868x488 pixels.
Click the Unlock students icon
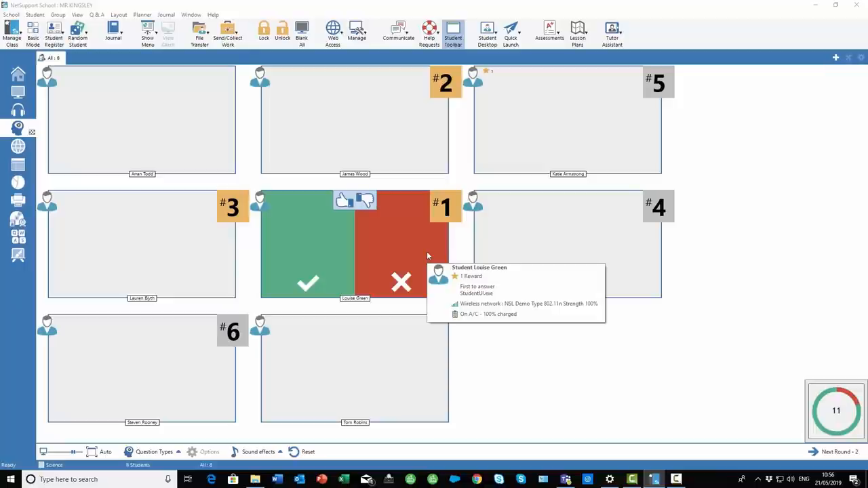point(282,32)
